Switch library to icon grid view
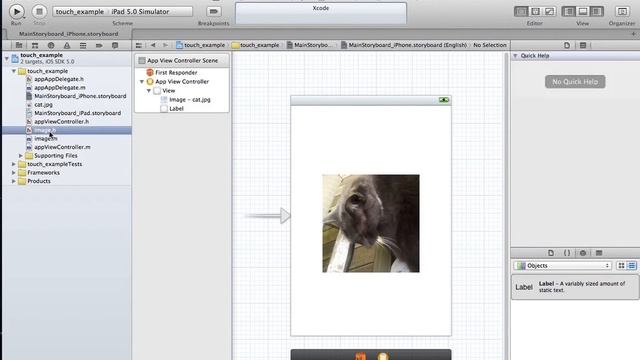The image size is (640, 360). tap(621, 266)
